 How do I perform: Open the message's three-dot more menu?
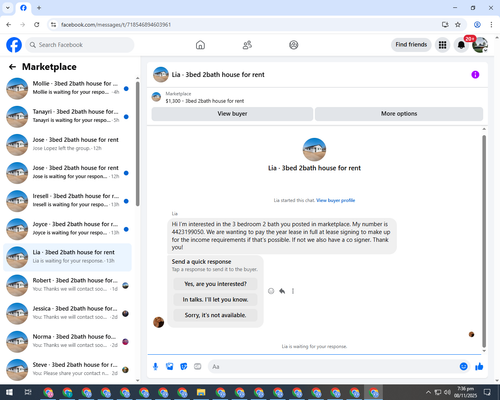pos(293,291)
